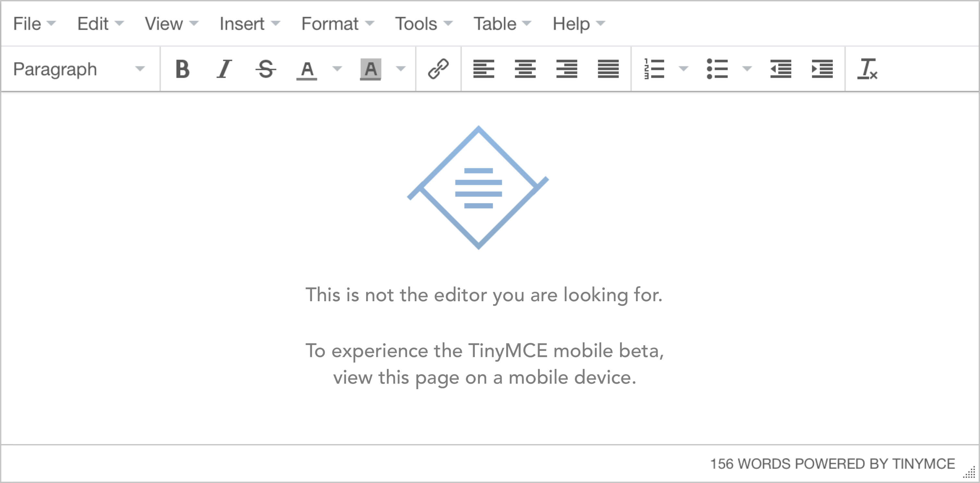The image size is (980, 483).
Task: Open numbered list style dropdown arrow
Action: pos(684,69)
